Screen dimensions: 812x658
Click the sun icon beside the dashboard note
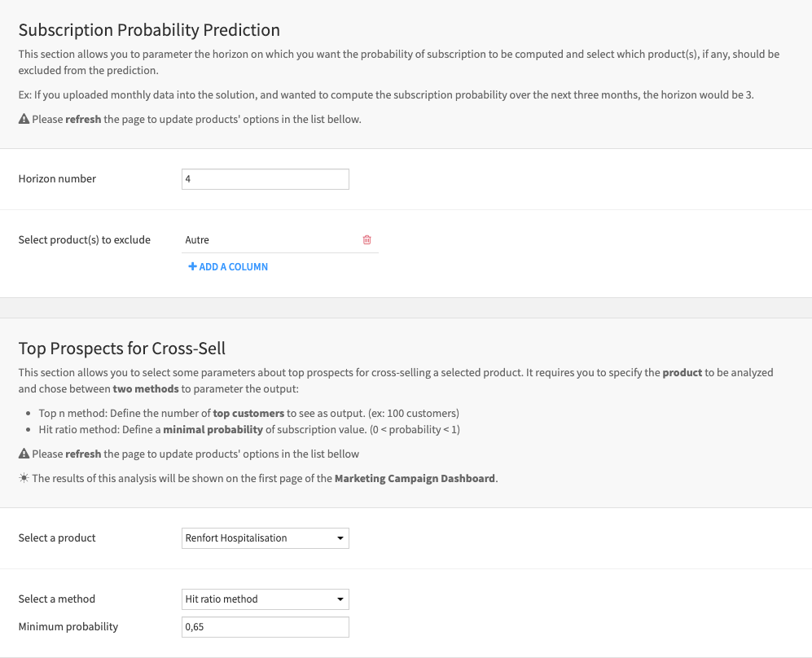tap(23, 478)
